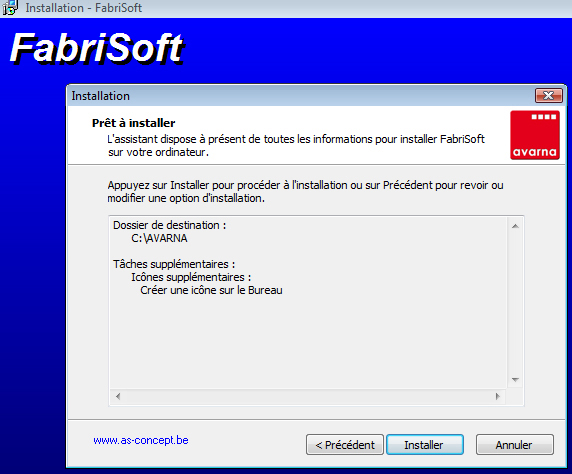
Task: Click the 'Installation - FabriSoft' window title
Action: [x=84, y=8]
